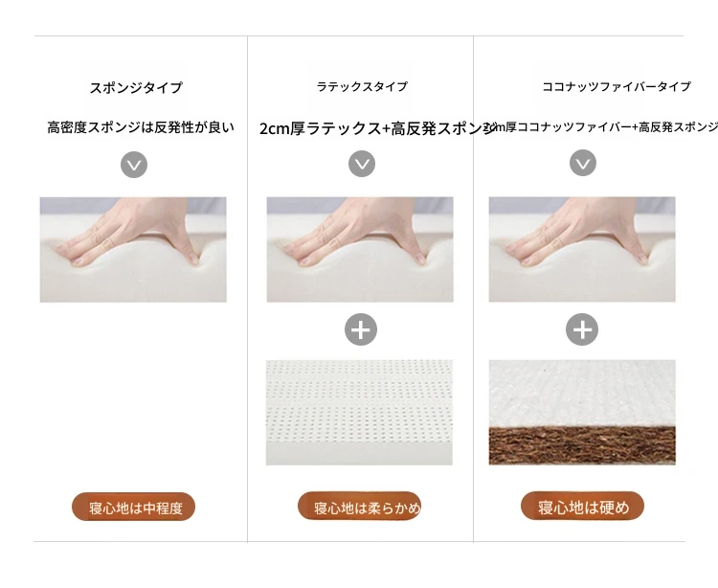Click the ココナッツファイバータイプ heading
This screenshot has width=718, height=588.
(617, 86)
